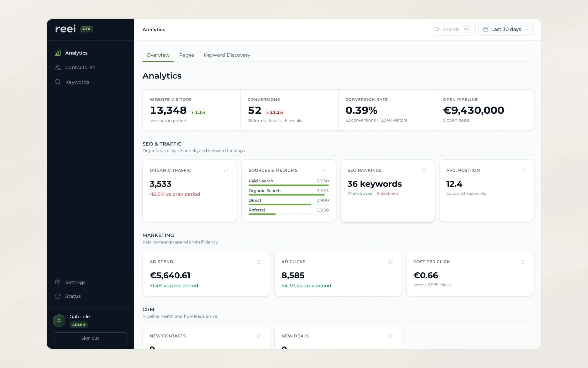Open the Contacts list people icon
The image size is (588, 368).
tap(58, 67)
